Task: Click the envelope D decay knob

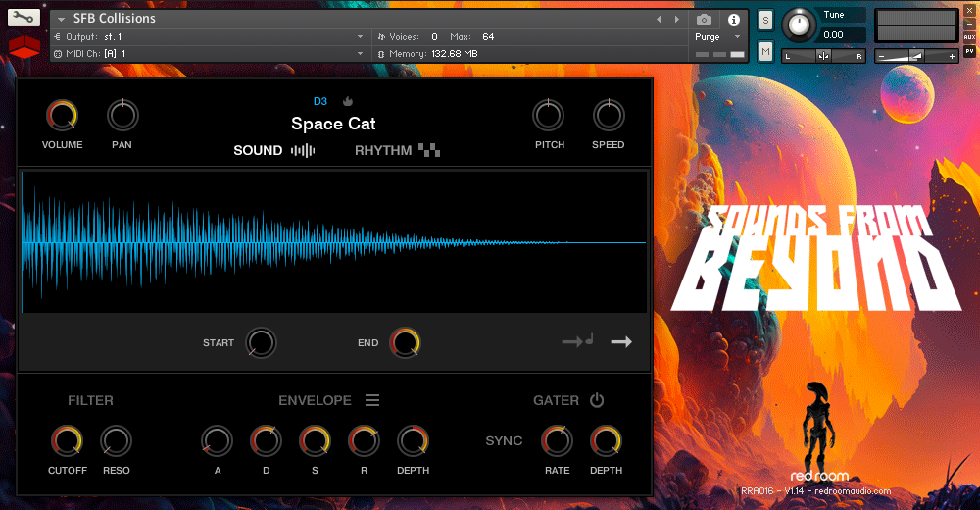Action: [x=266, y=440]
